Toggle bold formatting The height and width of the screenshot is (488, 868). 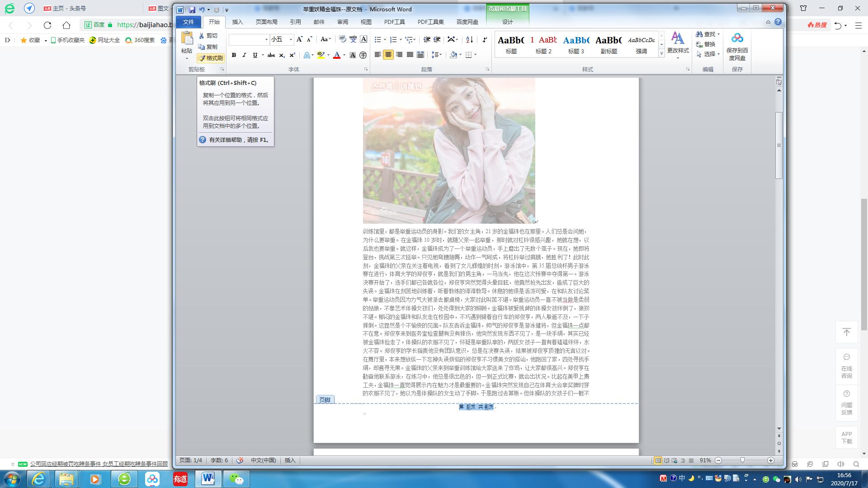click(234, 55)
